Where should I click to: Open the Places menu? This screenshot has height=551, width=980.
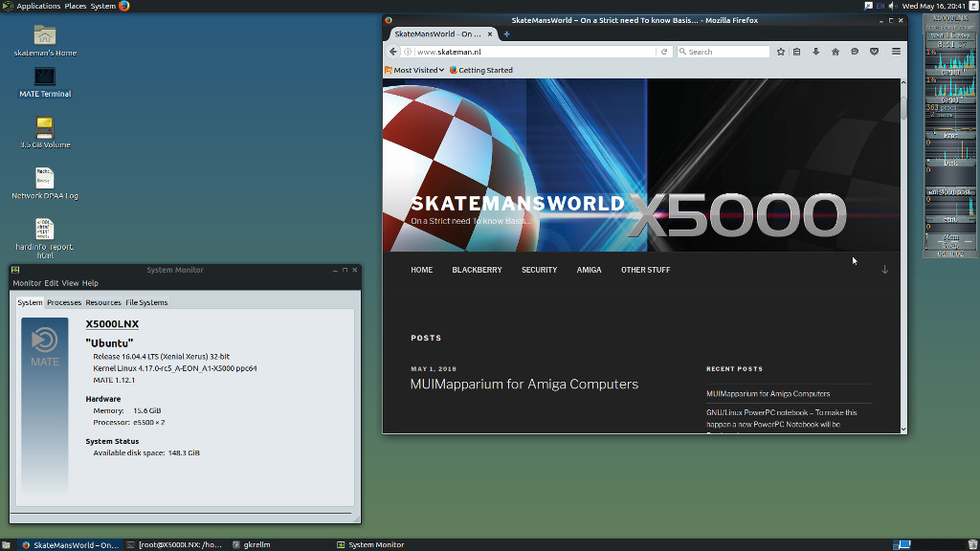point(76,6)
